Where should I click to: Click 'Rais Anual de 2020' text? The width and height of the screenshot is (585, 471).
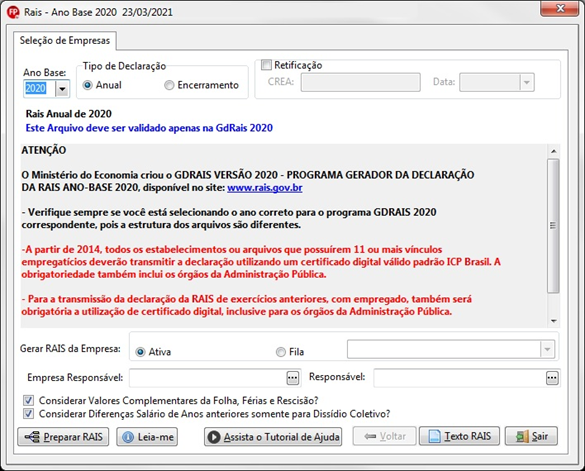69,114
